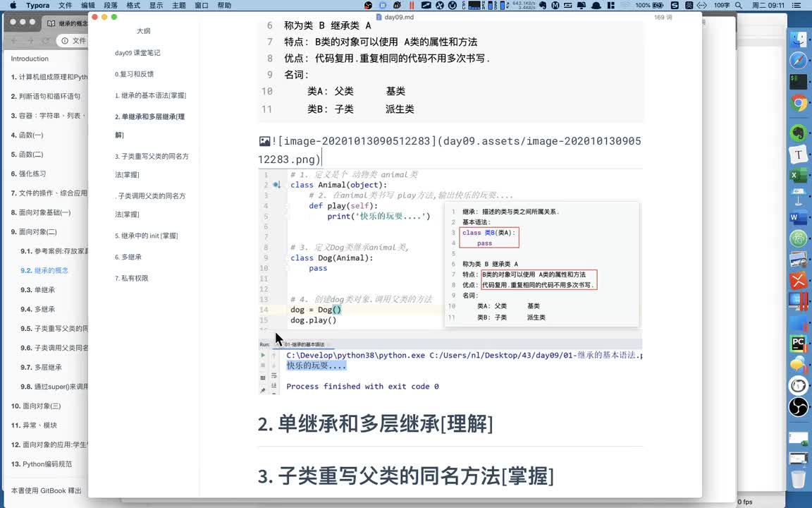Open the 段落 menu
The image size is (812, 508).
[110, 5]
